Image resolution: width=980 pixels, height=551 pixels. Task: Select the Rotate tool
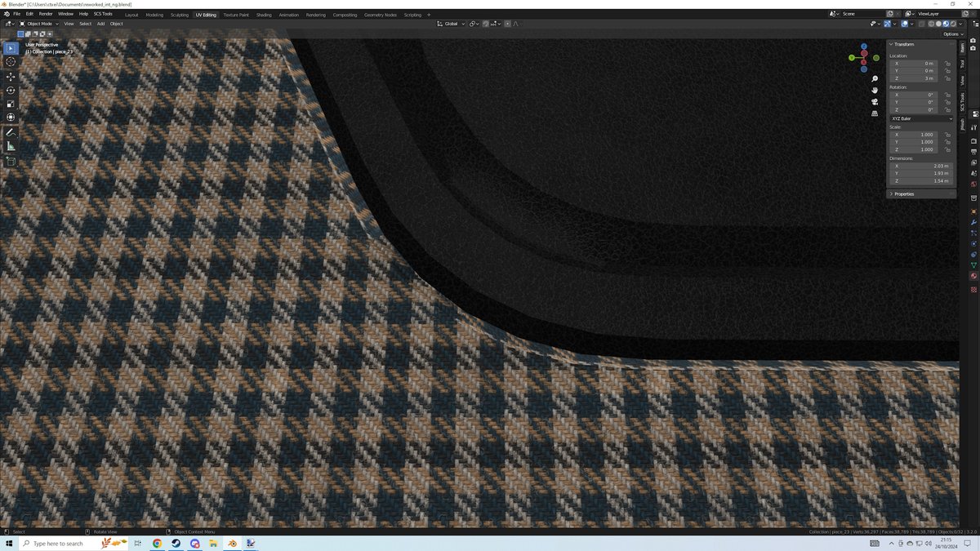click(x=11, y=91)
